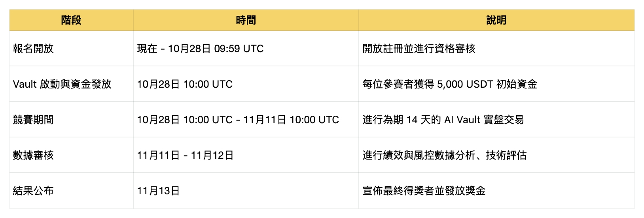This screenshot has width=644, height=218.
Task: Click the 數據審核 stage cell
Action: coord(33,155)
